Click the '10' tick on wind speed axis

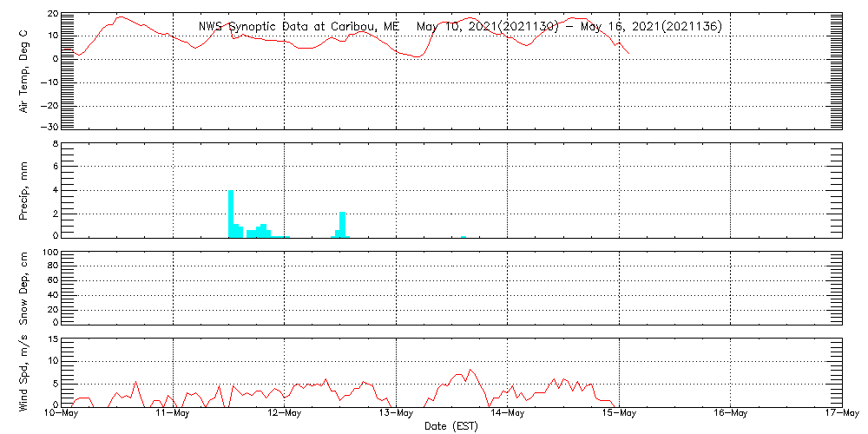pos(53,361)
